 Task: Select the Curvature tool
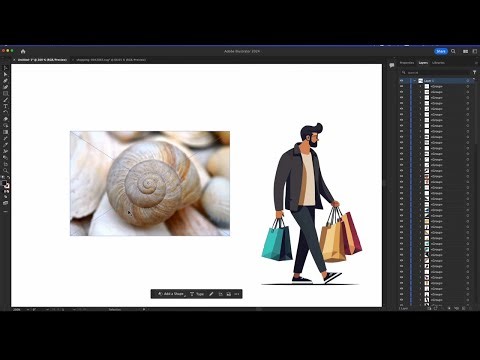5,87
